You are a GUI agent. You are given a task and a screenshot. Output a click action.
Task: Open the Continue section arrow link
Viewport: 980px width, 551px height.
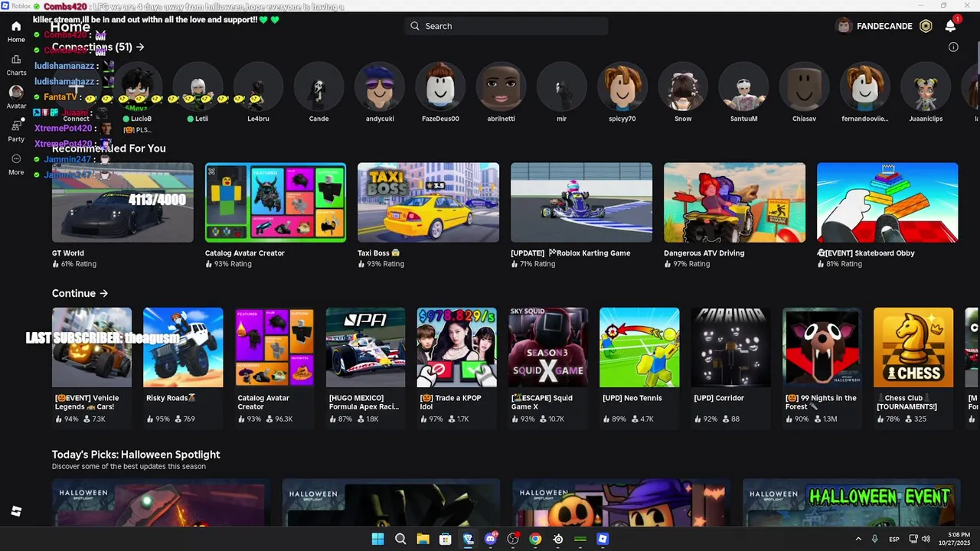point(80,293)
